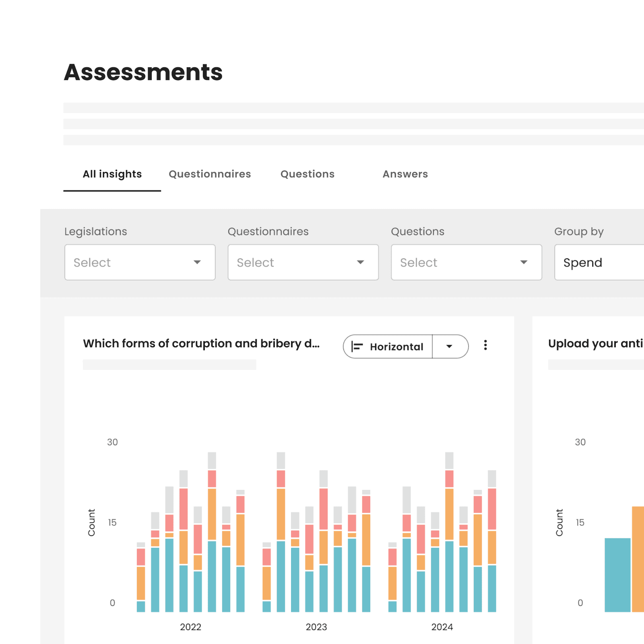Switch to the Questions tab
Image resolution: width=644 pixels, height=644 pixels.
307,174
